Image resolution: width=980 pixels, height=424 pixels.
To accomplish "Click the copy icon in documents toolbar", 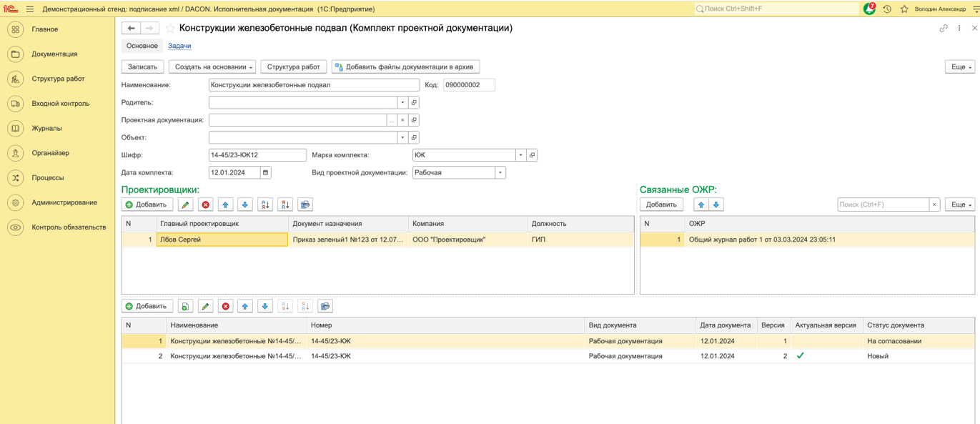I will tap(185, 306).
